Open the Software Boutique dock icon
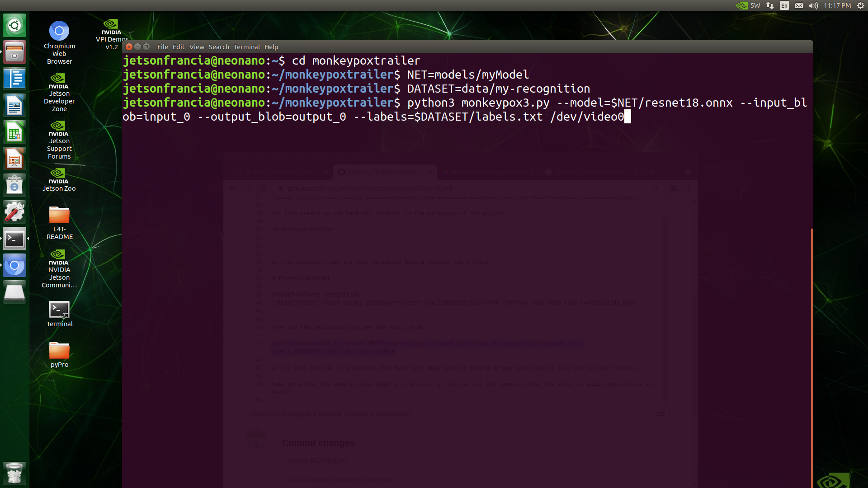Image resolution: width=868 pixels, height=488 pixels. 14,185
